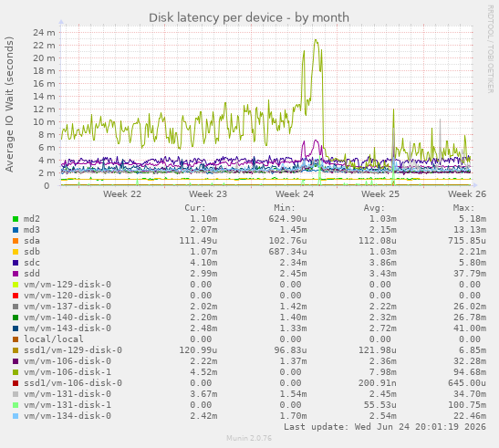Select the md3 legend label

point(32,230)
